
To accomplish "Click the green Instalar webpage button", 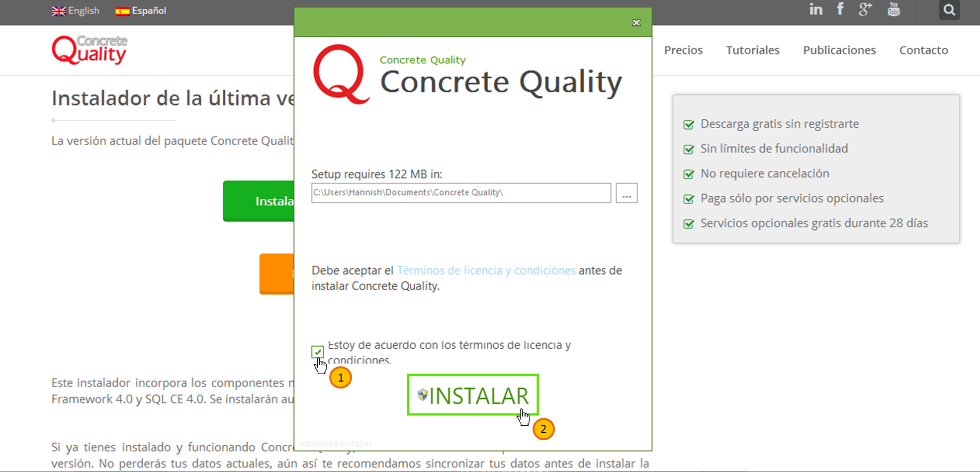I will [x=259, y=201].
